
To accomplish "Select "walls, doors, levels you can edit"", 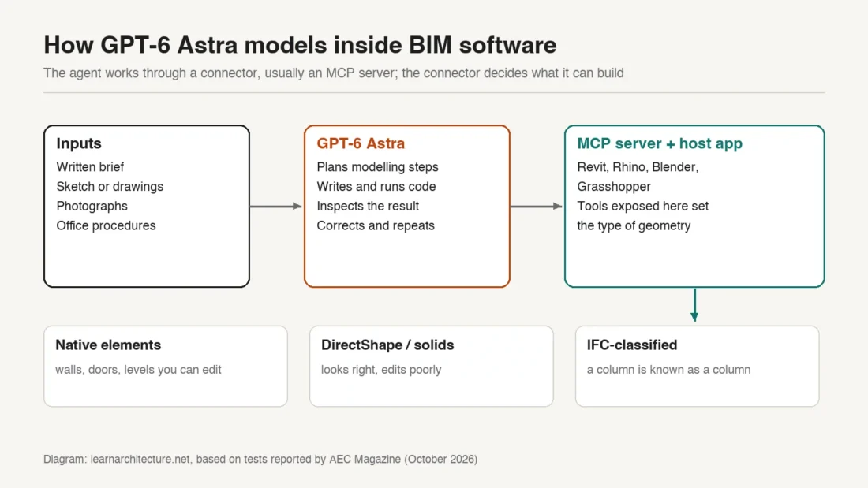I will (138, 370).
